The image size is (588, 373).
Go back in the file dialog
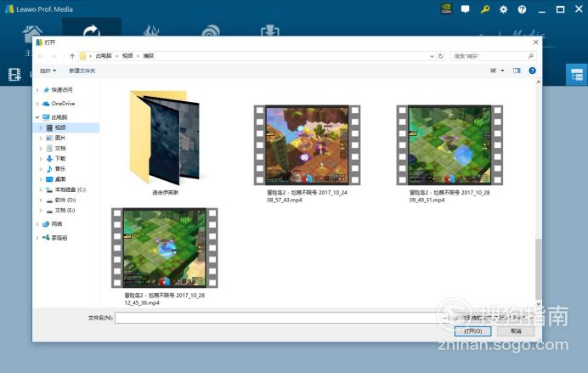click(41, 56)
